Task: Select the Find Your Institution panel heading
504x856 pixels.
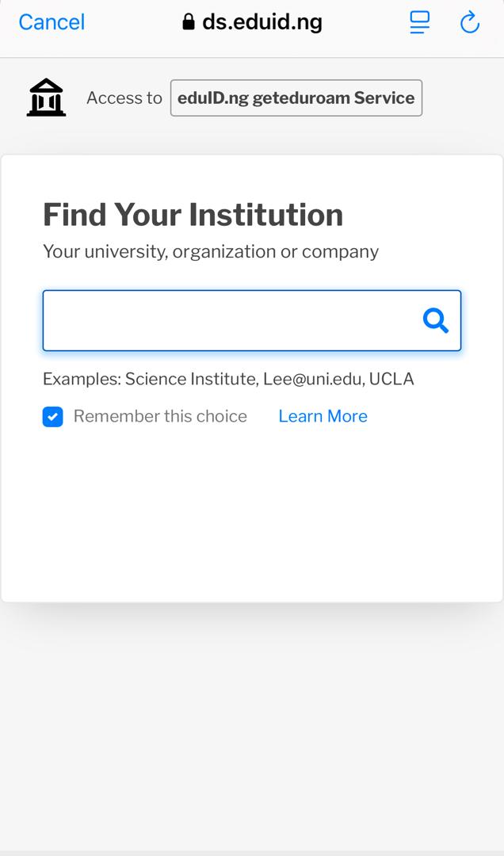Action: pyautogui.click(x=193, y=214)
